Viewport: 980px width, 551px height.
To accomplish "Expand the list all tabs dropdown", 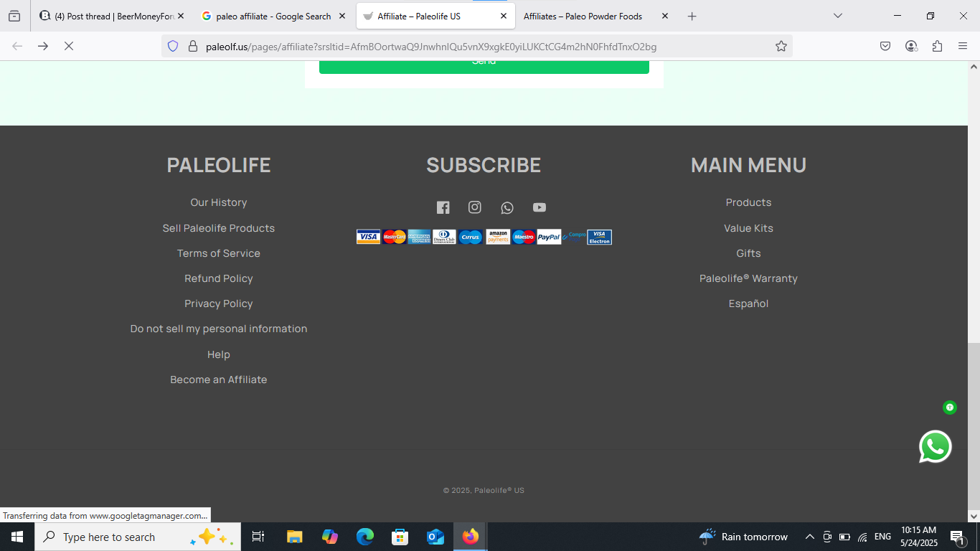I will (x=837, y=16).
